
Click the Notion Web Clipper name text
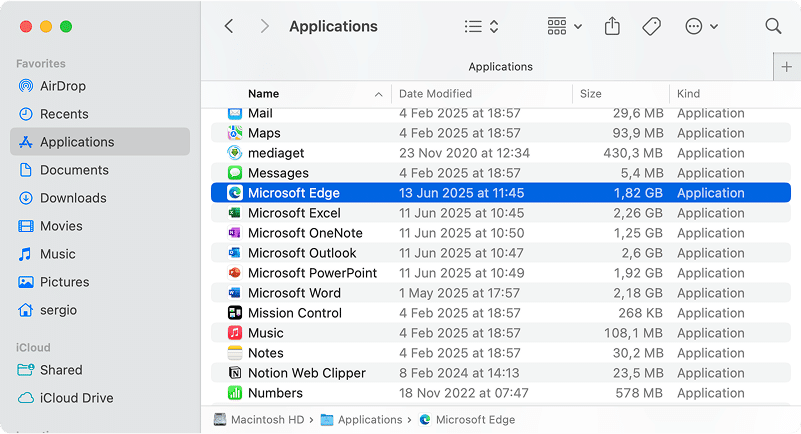307,373
